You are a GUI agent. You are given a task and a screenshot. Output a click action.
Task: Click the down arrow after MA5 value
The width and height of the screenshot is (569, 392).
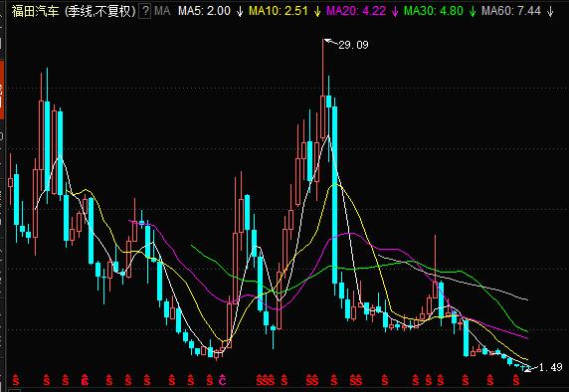(x=240, y=12)
